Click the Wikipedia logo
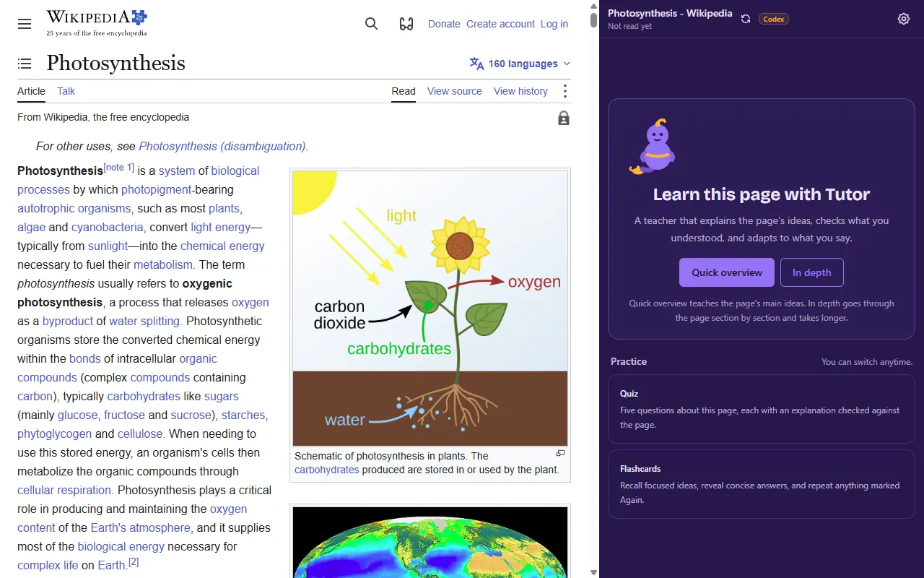 coord(97,23)
